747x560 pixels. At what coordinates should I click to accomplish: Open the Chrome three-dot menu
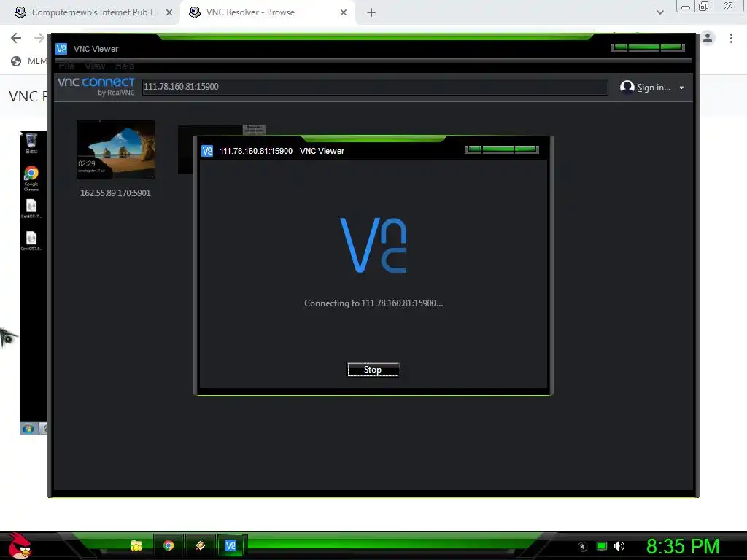pyautogui.click(x=731, y=38)
